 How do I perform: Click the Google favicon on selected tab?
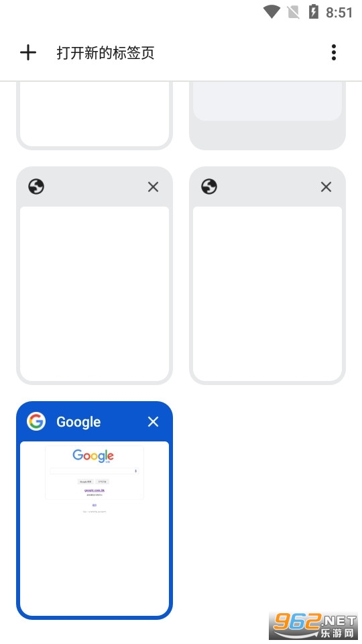click(x=36, y=421)
